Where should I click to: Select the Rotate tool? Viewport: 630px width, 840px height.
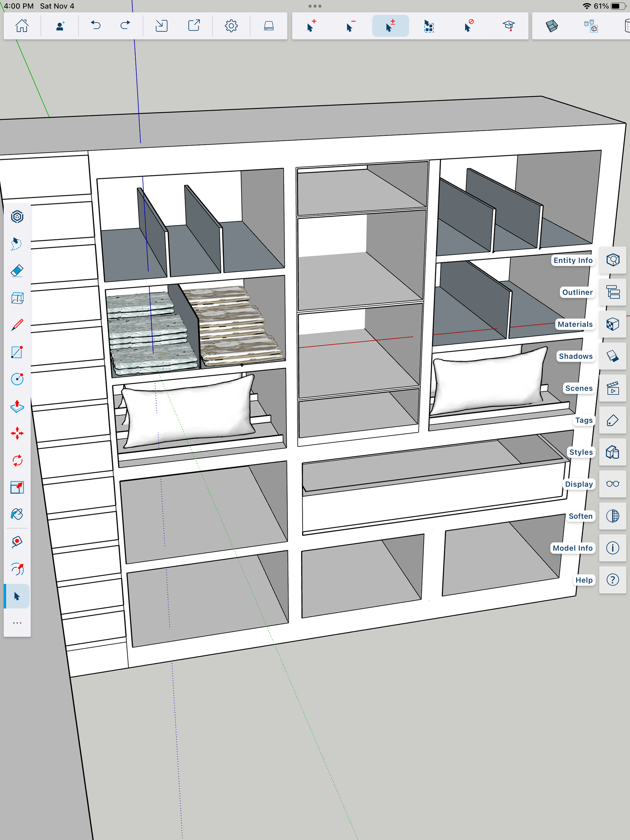pyautogui.click(x=17, y=460)
